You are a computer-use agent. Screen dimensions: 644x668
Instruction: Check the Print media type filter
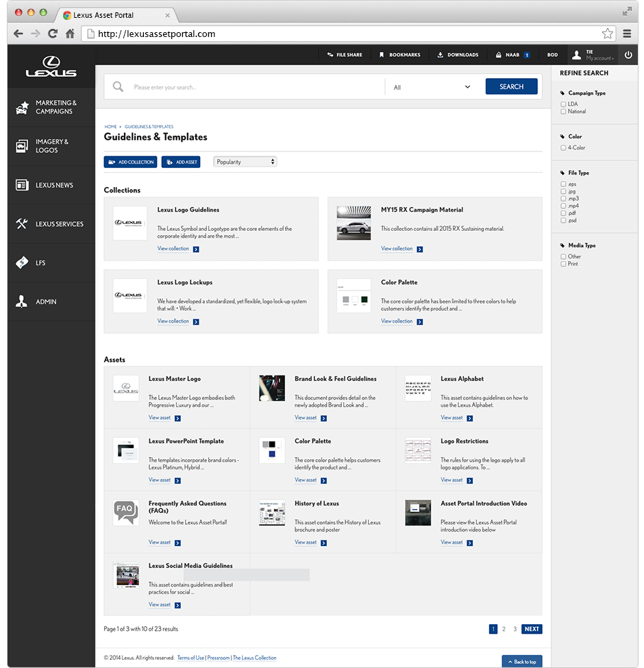point(563,264)
